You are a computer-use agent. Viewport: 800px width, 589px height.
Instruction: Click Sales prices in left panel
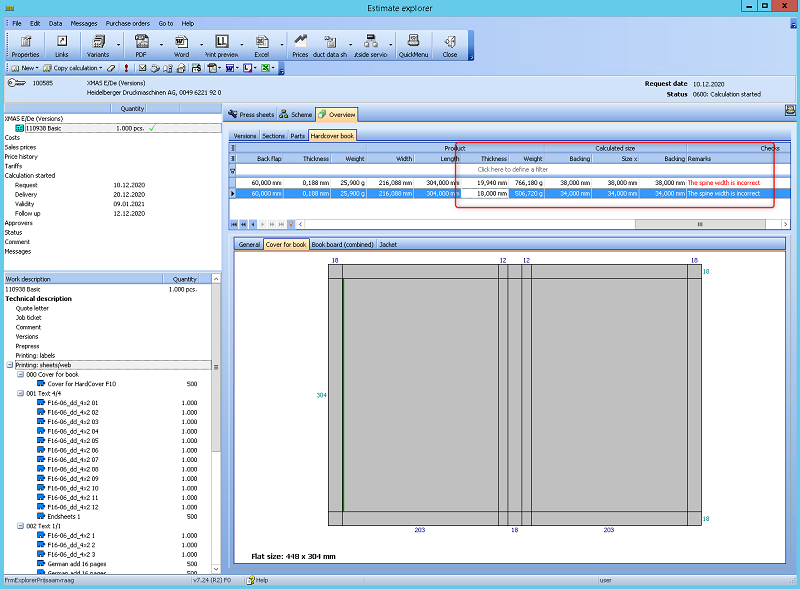pos(20,147)
